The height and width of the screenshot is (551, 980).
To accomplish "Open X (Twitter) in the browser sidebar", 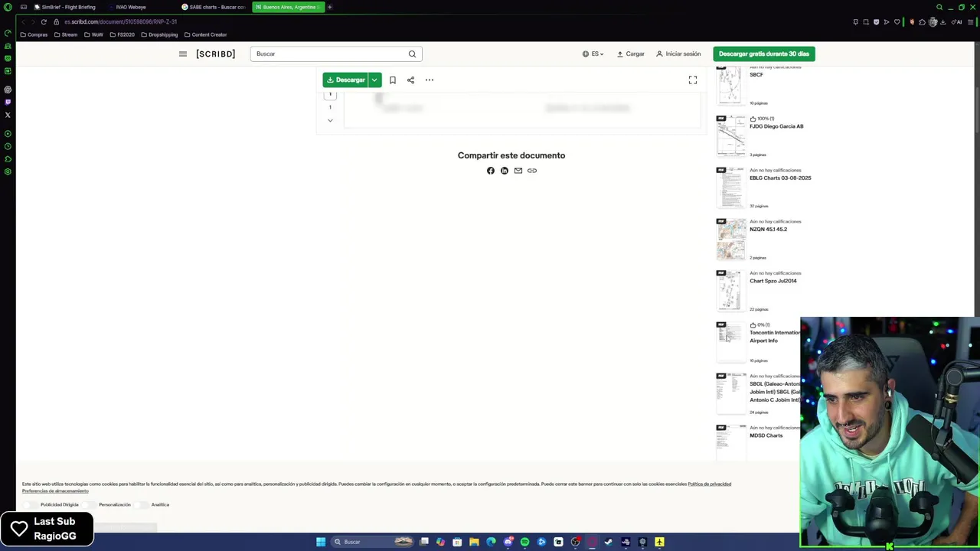I will coord(8,115).
